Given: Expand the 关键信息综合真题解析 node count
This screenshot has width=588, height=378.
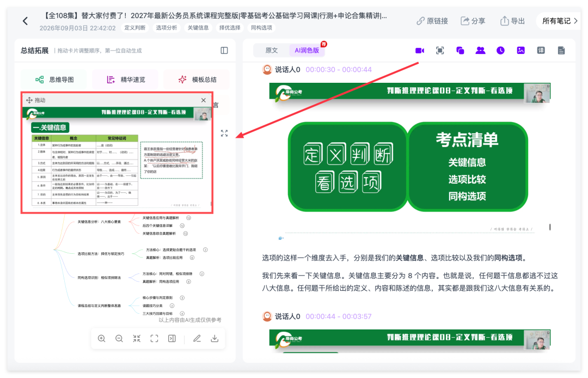Looking at the screenshot, I should pos(185,234).
